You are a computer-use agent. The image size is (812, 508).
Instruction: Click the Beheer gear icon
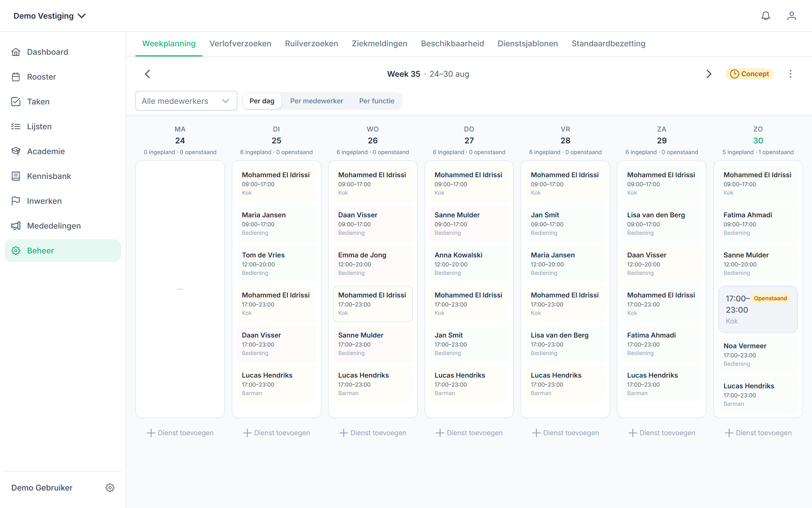[16, 251]
